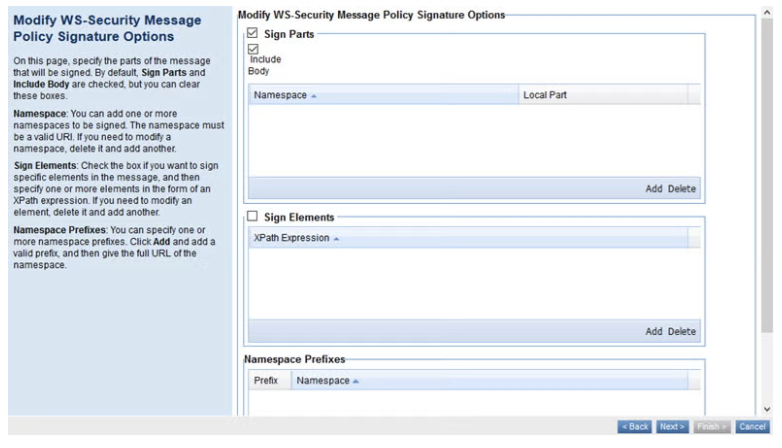
Task: Click the Local Part column header
Action: pos(603,95)
